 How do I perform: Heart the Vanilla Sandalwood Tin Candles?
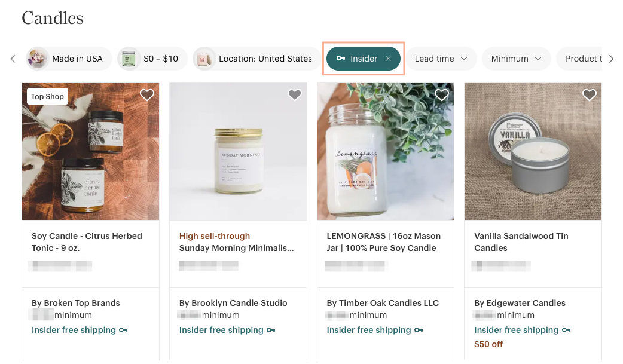[x=590, y=95]
